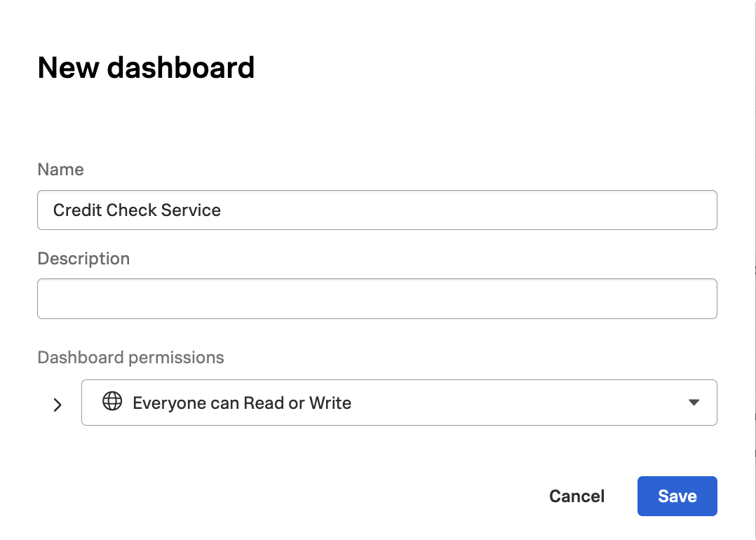Click the "Name" field label
The width and height of the screenshot is (756, 540).
point(60,170)
